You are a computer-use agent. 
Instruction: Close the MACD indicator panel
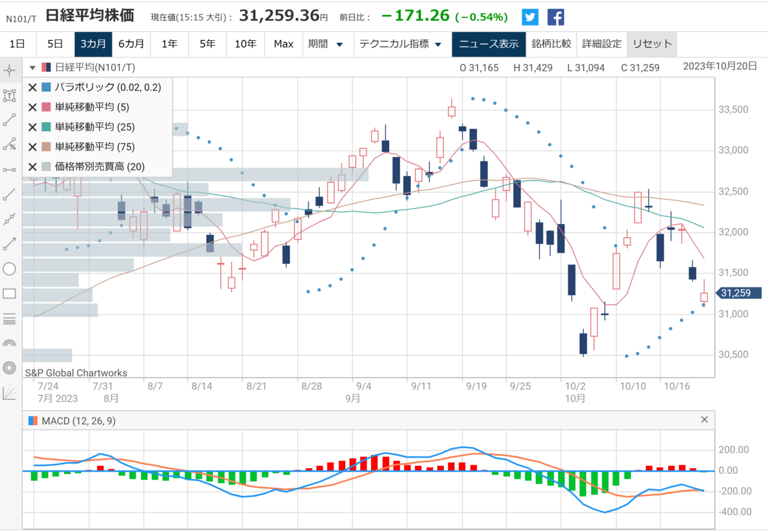pyautogui.click(x=705, y=420)
